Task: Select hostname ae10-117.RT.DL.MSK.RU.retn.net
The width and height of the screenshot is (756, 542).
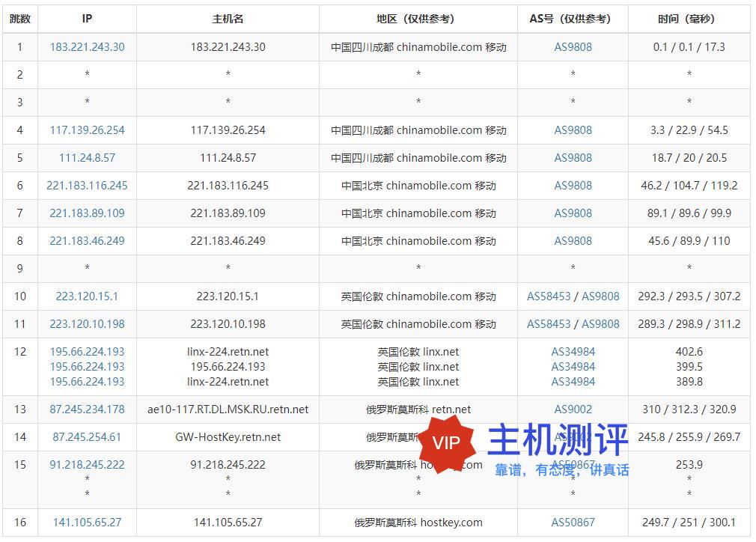Action: coord(228,409)
